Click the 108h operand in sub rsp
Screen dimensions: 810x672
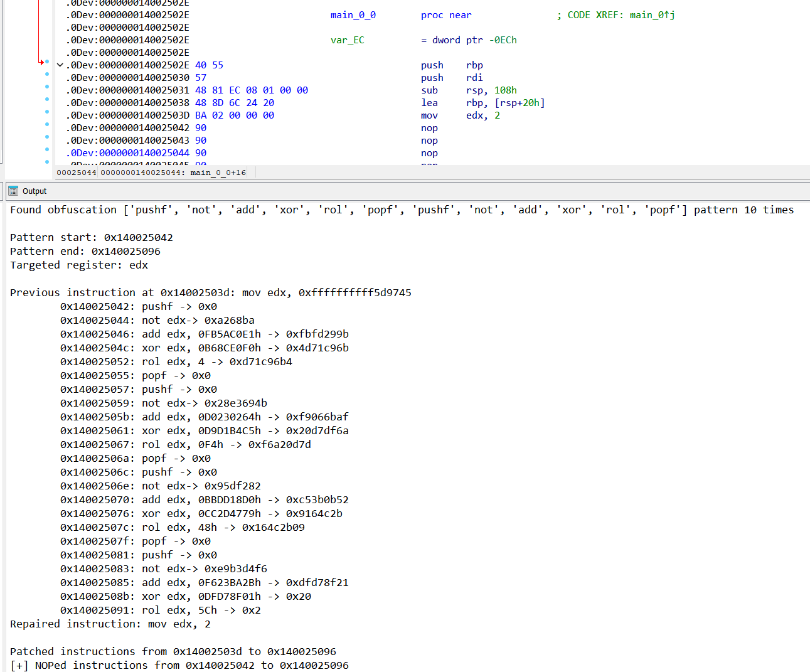pos(505,90)
